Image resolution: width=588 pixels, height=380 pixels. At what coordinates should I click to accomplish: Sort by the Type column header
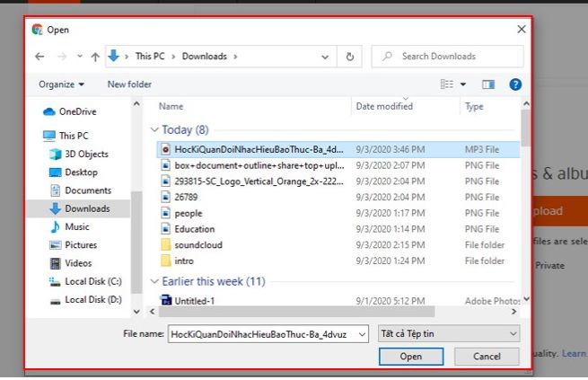click(474, 107)
